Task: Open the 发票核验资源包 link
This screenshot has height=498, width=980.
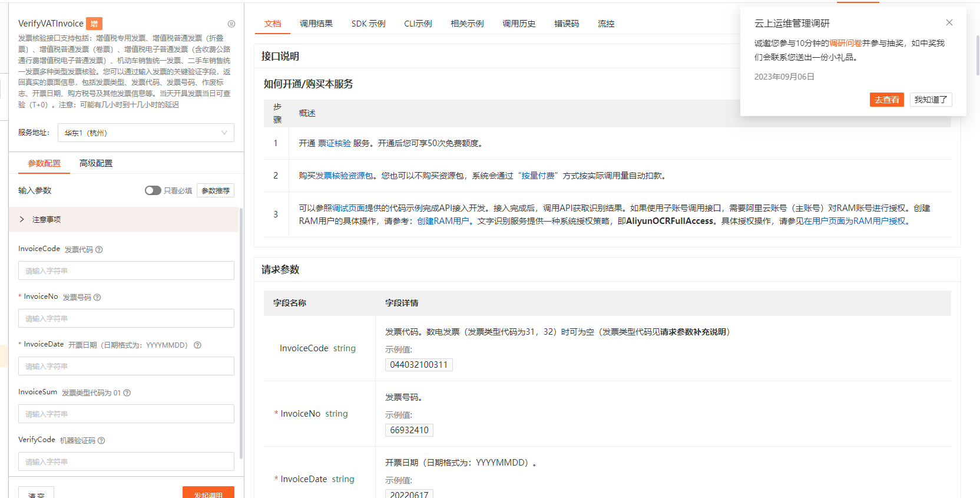Action: (345, 176)
